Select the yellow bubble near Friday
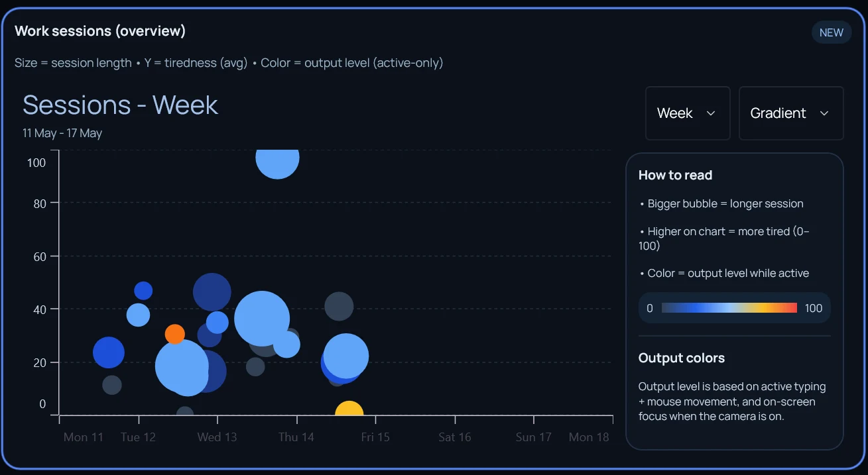Image resolution: width=868 pixels, height=475 pixels. pos(349,409)
